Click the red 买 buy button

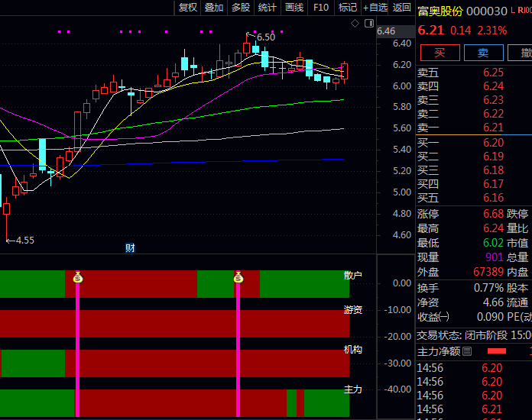tap(440, 53)
